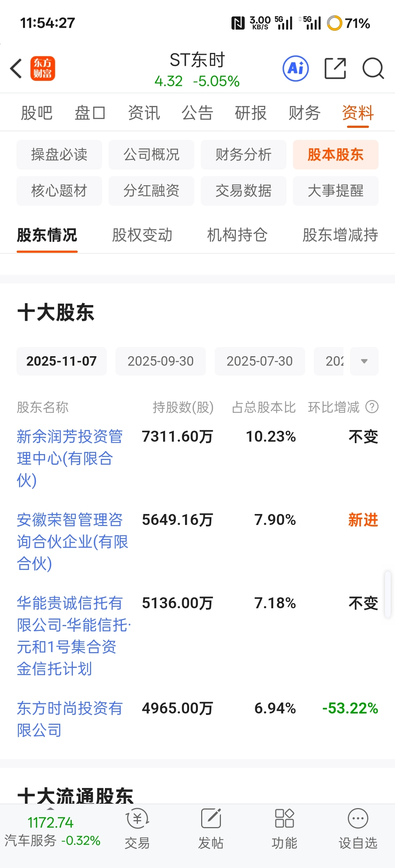Image resolution: width=395 pixels, height=868 pixels.
Task: Tap the 设自选 more icon
Action: click(358, 818)
